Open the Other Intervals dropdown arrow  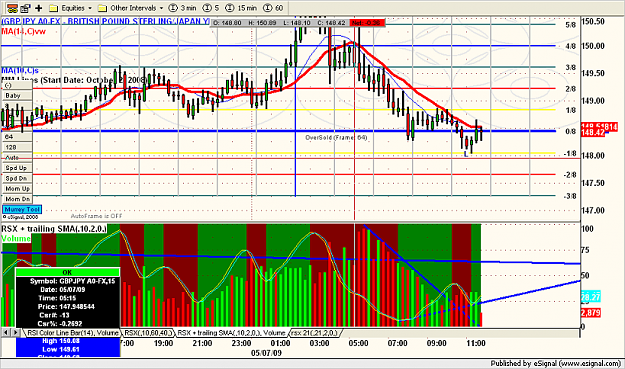click(161, 8)
